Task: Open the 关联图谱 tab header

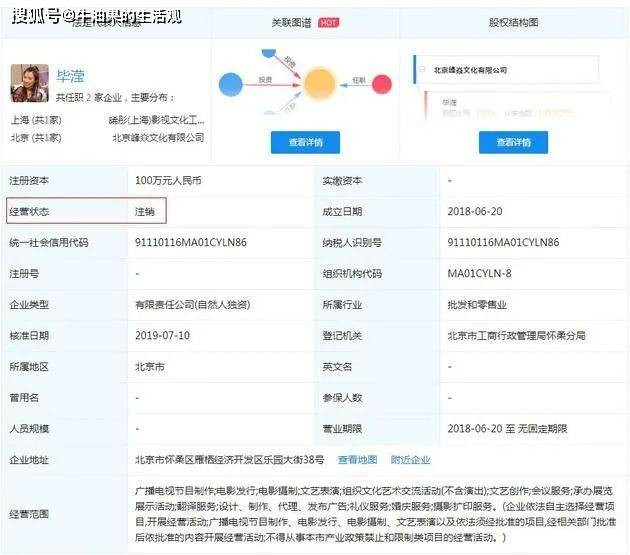Action: click(x=291, y=23)
